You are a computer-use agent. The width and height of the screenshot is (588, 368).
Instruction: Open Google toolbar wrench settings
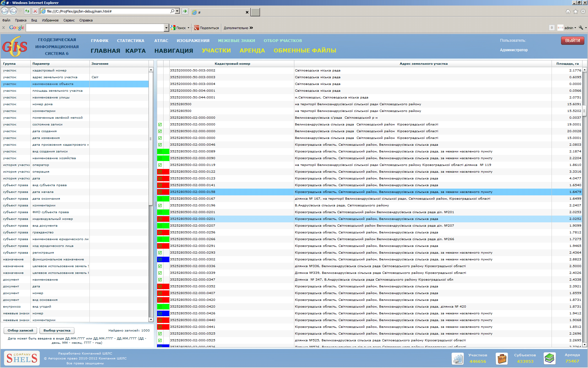click(x=581, y=28)
